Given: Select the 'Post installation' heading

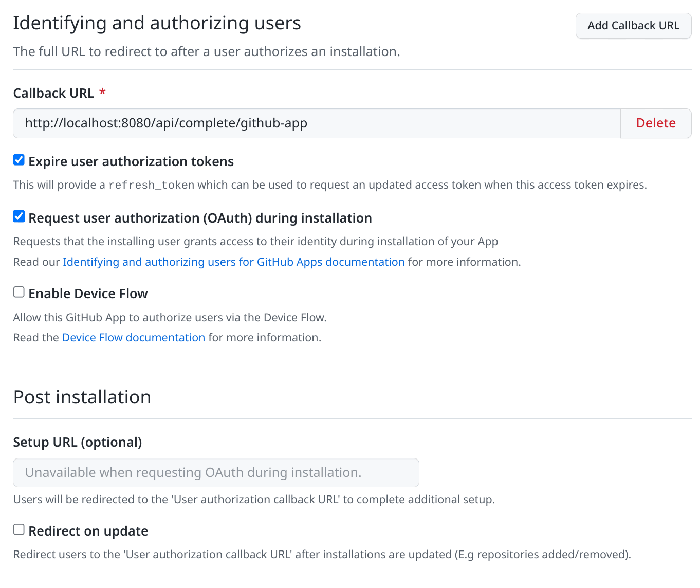Looking at the screenshot, I should pos(82,397).
